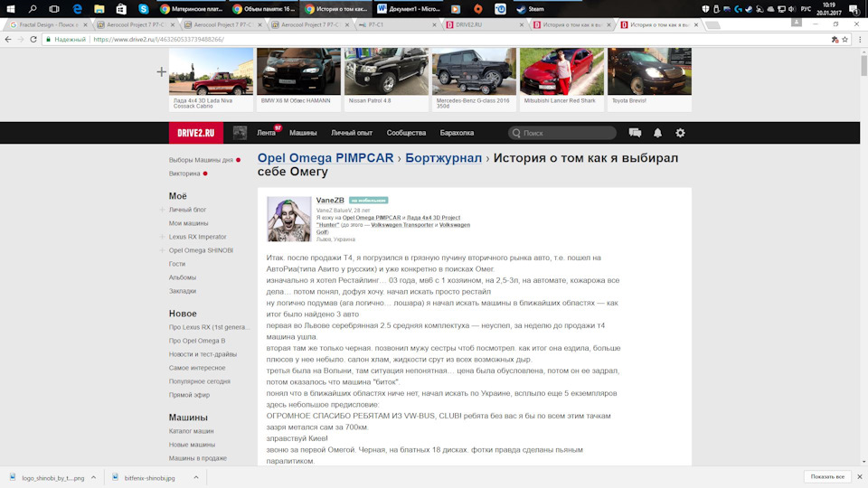
Task: Open Викторина sidebar link
Action: [x=184, y=174]
